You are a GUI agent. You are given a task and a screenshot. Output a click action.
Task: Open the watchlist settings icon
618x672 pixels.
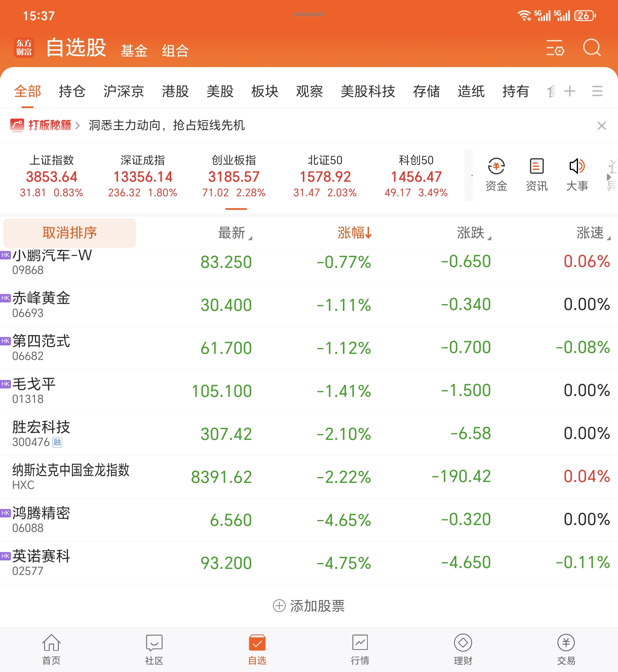pyautogui.click(x=555, y=48)
